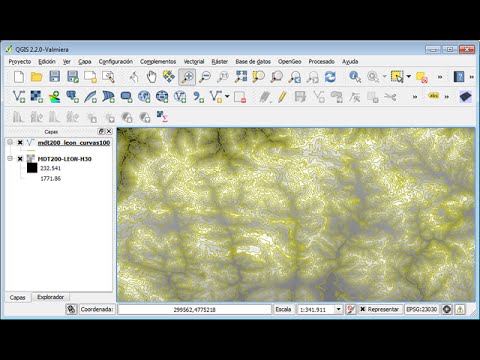Click the Save Project floppy icon
The width and height of the screenshot is (480, 360).
pyautogui.click(x=54, y=77)
